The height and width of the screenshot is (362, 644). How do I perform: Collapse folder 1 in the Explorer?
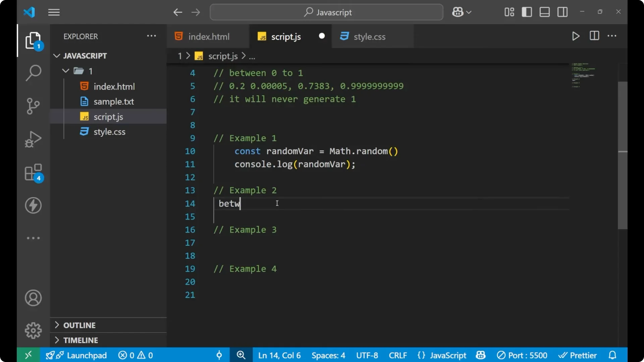click(x=66, y=71)
